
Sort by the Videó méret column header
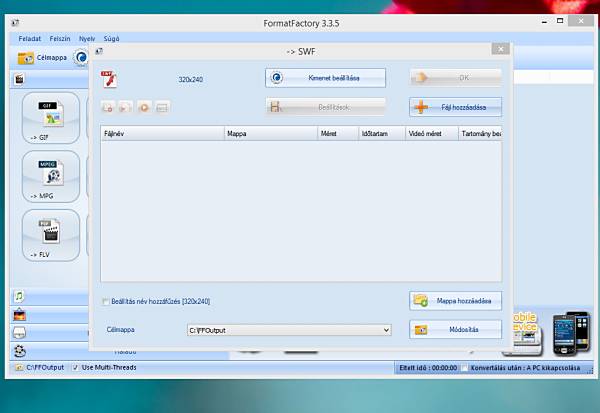click(x=432, y=134)
